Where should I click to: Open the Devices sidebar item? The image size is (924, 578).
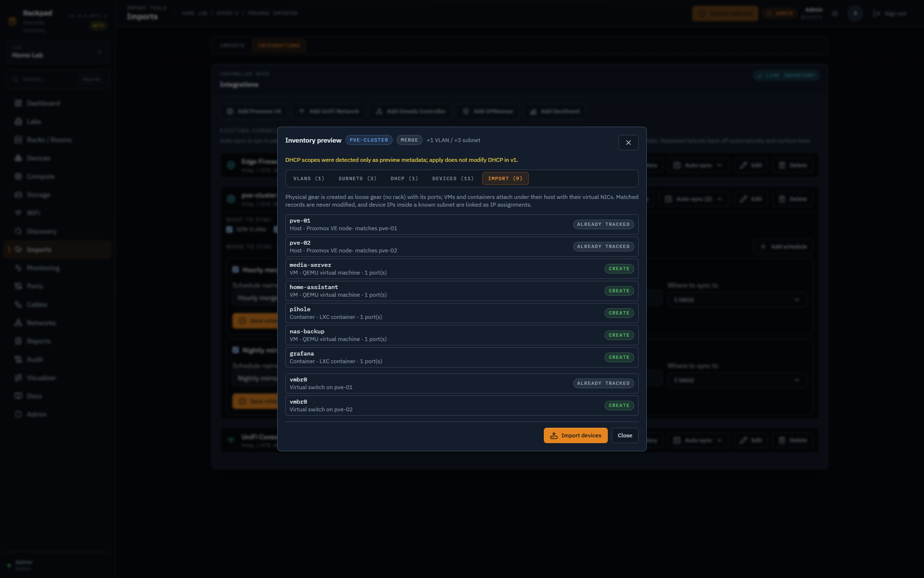(x=58, y=158)
